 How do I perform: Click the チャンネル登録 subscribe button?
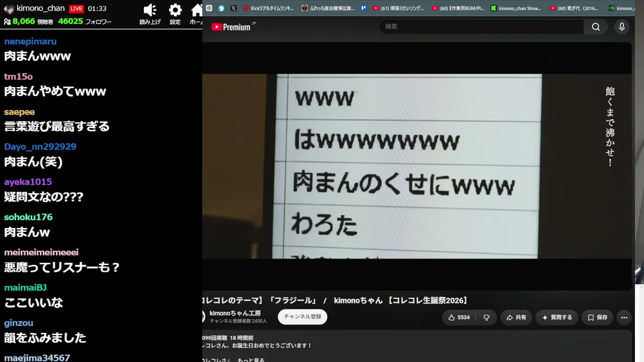(302, 317)
